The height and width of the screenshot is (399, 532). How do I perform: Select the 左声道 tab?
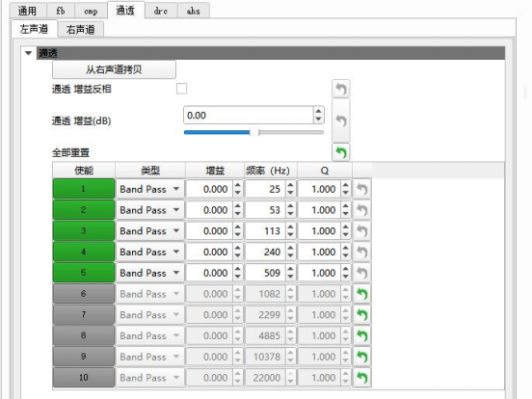click(34, 29)
